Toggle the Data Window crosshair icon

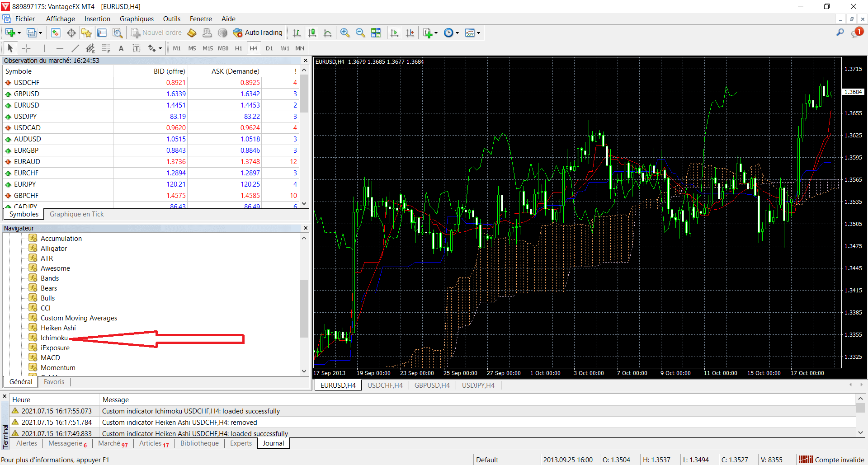point(71,33)
